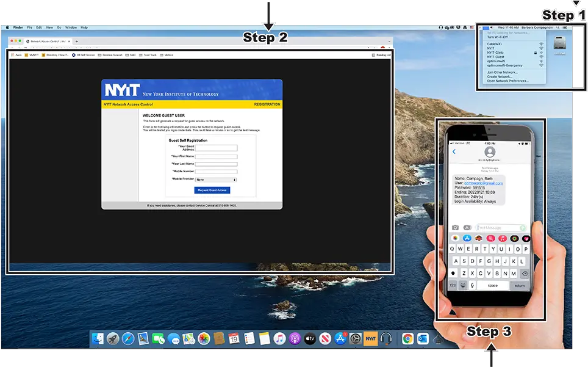Open the Music app in dock

(x=279, y=339)
